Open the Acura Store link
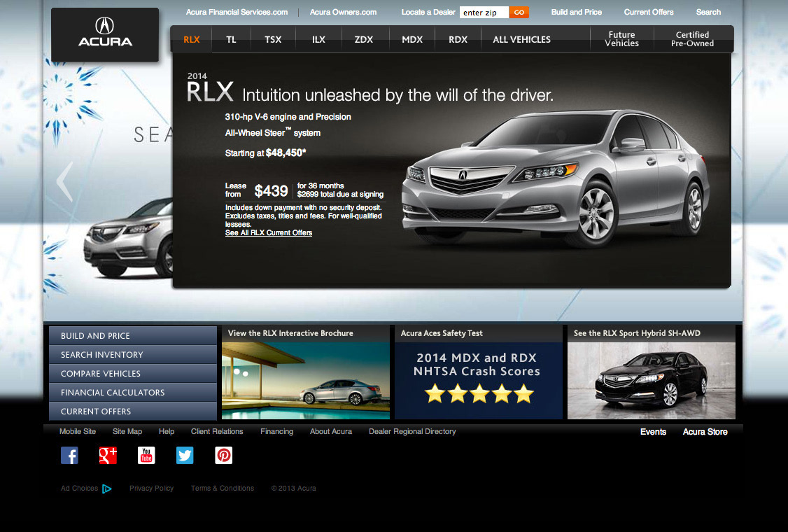788x532 pixels. [705, 432]
